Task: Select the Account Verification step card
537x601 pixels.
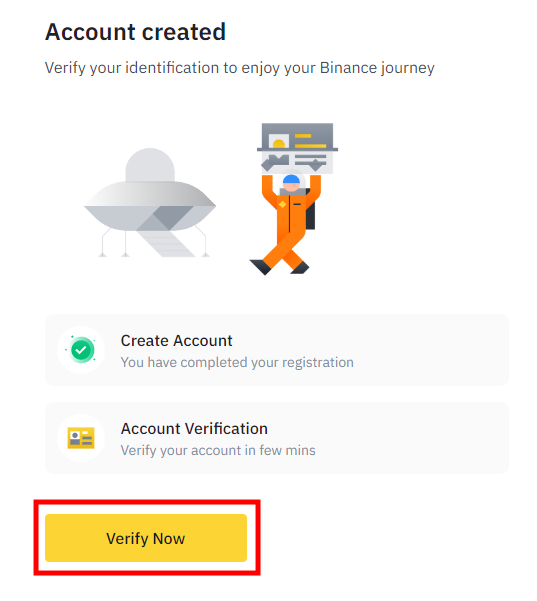Action: tap(277, 438)
